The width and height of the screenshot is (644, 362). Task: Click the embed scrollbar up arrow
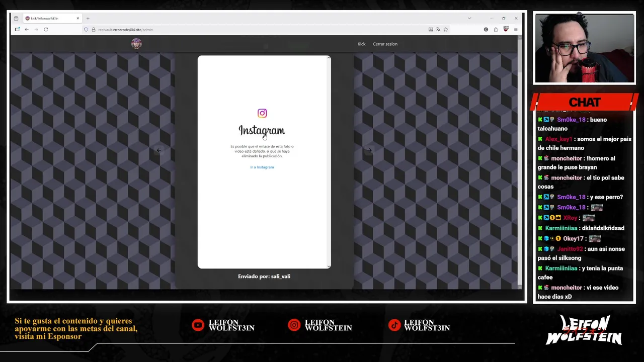329,58
